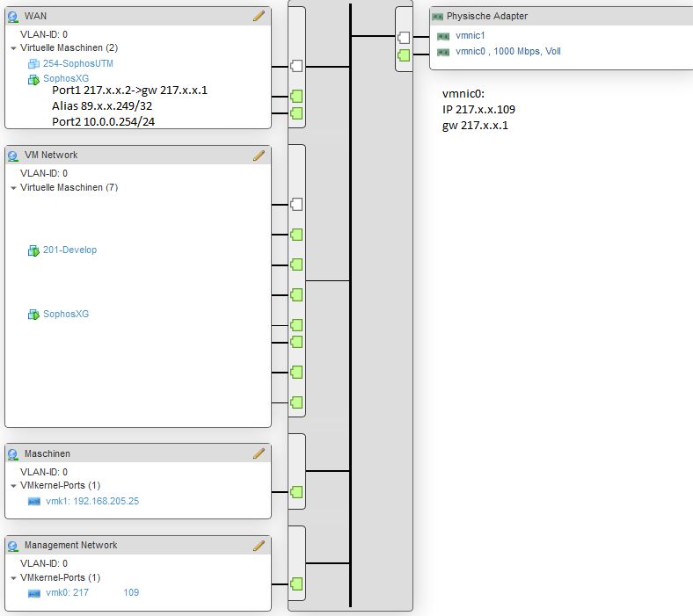The height and width of the screenshot is (616, 693).
Task: Click the green port of vmk0 Management Network
Action: click(x=296, y=583)
